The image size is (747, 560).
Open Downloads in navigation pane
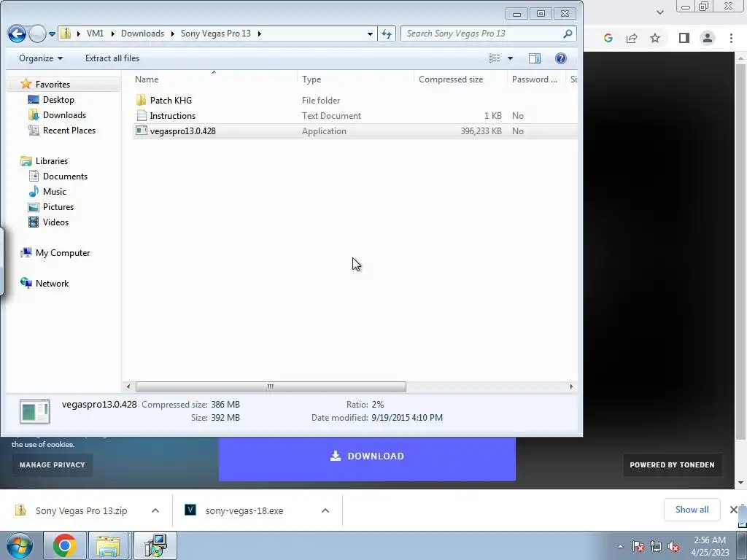point(64,114)
